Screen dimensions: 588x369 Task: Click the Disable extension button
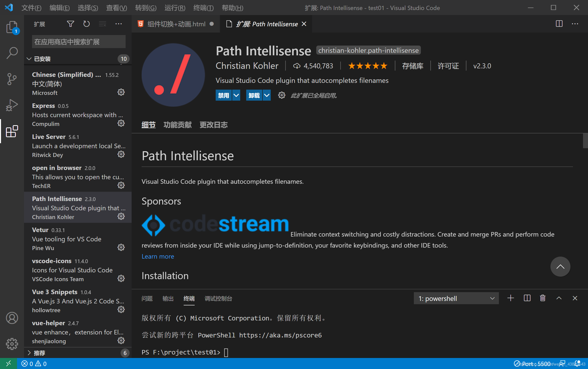(x=223, y=95)
